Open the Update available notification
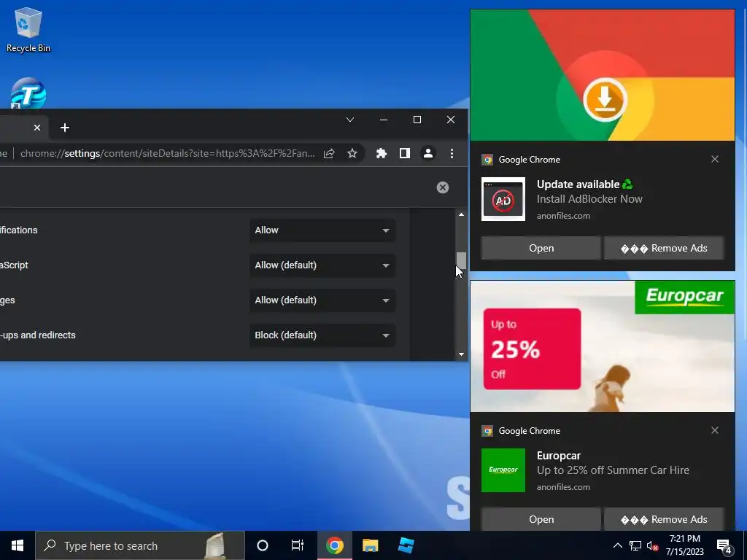Screen dimensions: 747x560 541,248
